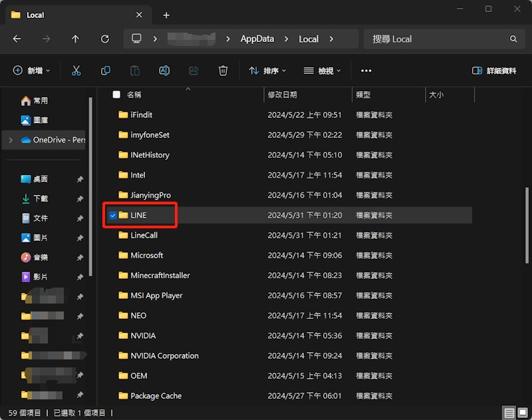
Task: Click the sidebar navigation scrollbar
Action: pyautogui.click(x=90, y=187)
